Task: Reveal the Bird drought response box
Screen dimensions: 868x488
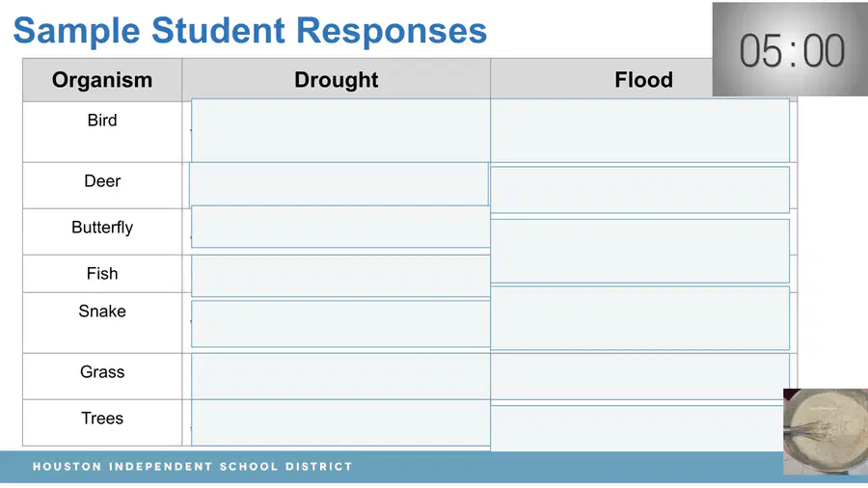Action: pos(340,130)
